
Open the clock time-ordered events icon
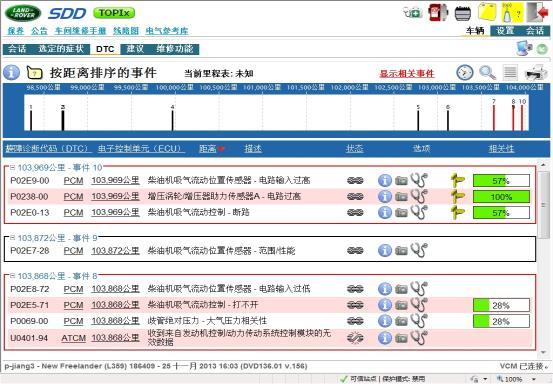pyautogui.click(x=464, y=72)
